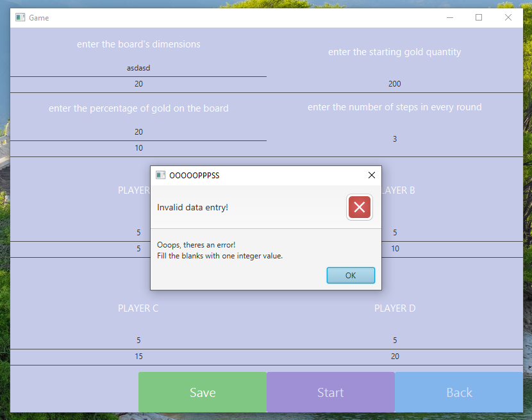Click the PLAYER D label
The height and width of the screenshot is (420, 532).
(395, 308)
